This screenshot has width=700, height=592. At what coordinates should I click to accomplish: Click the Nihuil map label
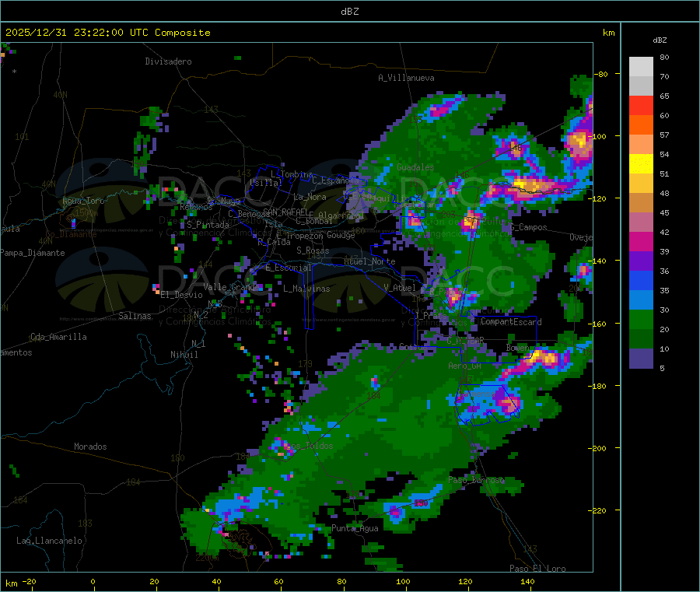point(184,355)
